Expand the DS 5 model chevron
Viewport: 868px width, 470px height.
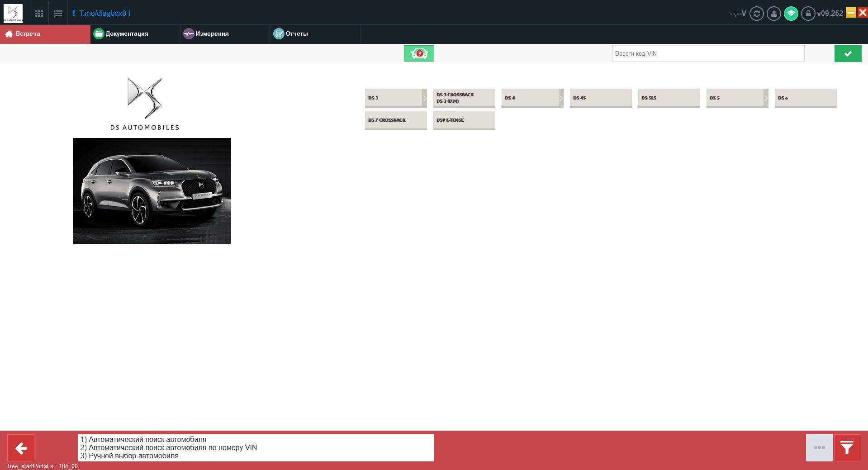pos(766,98)
